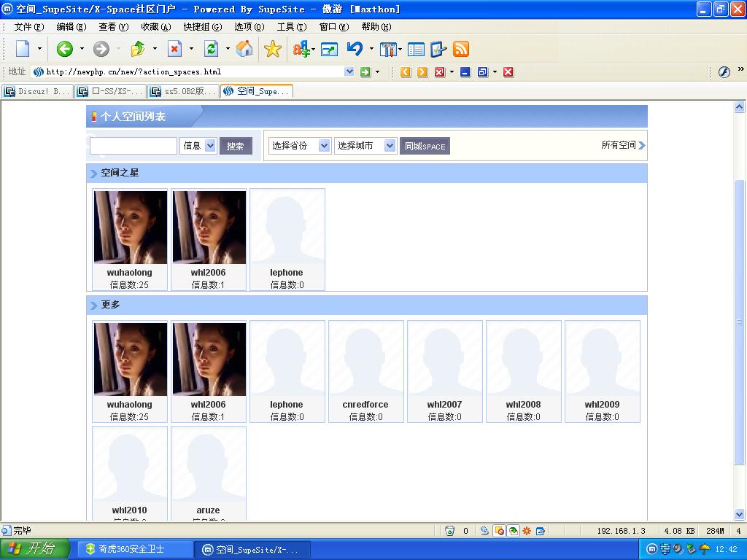Click the space search text input field
Viewport: 747px width, 560px height.
[x=133, y=146]
